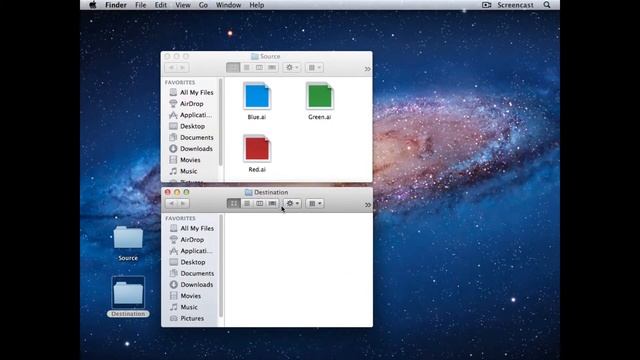Switch Source window to Cover Flow view
The image size is (640, 360).
pyautogui.click(x=272, y=67)
